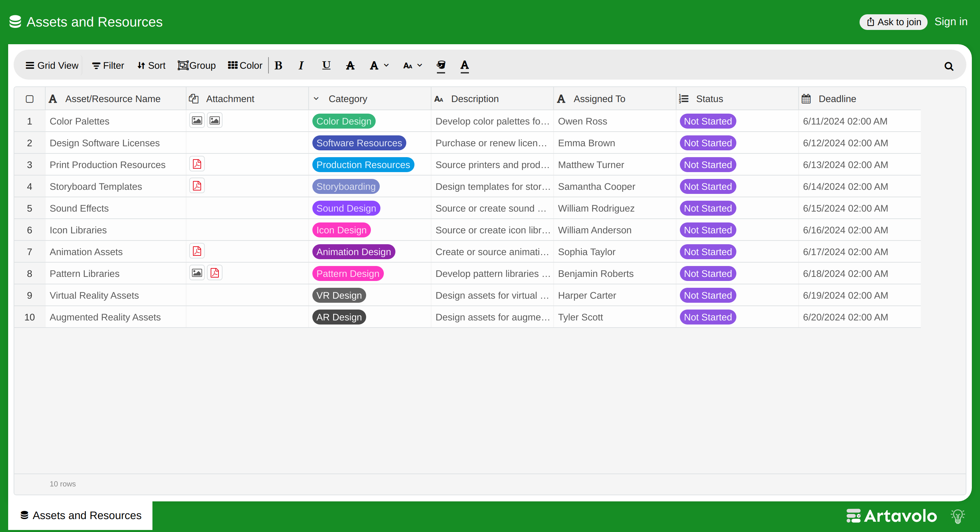Click the 10 rows footer count
Screen dimensions: 980x532
(x=63, y=484)
